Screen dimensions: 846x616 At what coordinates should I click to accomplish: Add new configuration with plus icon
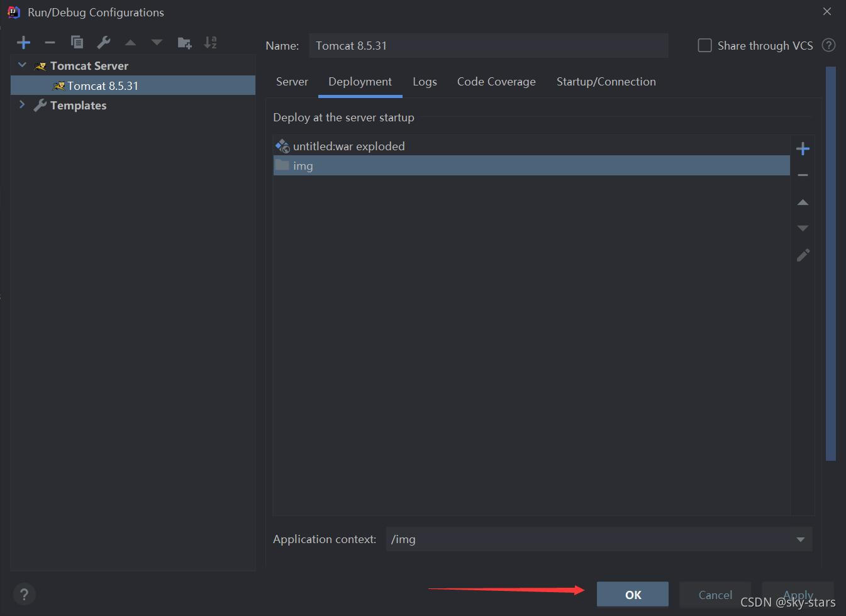(x=24, y=43)
